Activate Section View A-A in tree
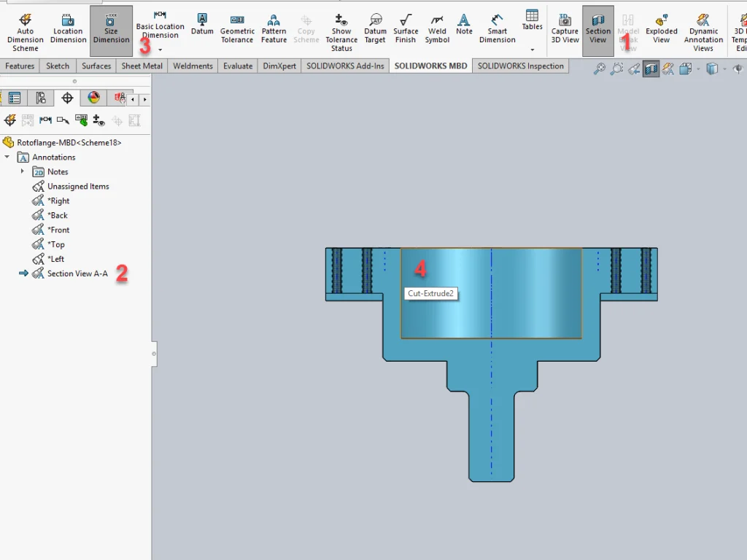 coord(77,273)
